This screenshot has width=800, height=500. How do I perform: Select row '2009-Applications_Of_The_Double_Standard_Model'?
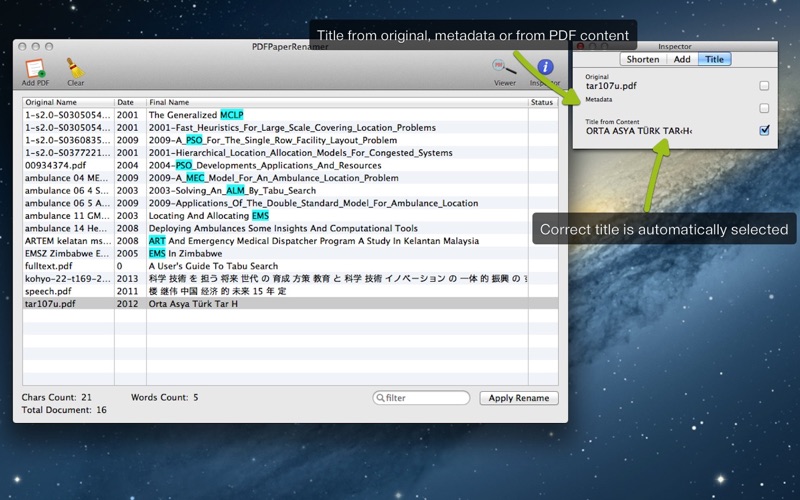[290, 203]
